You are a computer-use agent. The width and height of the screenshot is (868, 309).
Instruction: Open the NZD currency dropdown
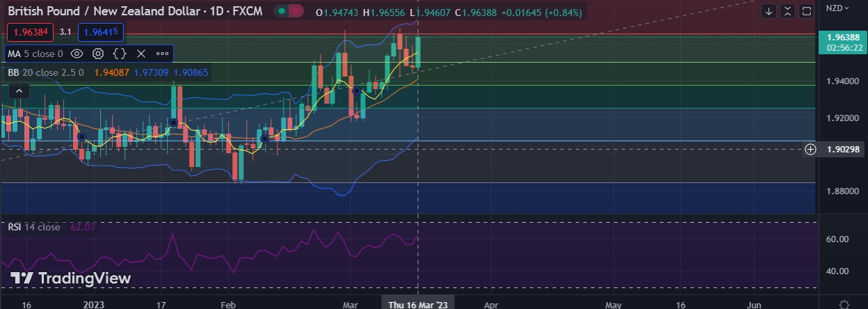pos(837,8)
